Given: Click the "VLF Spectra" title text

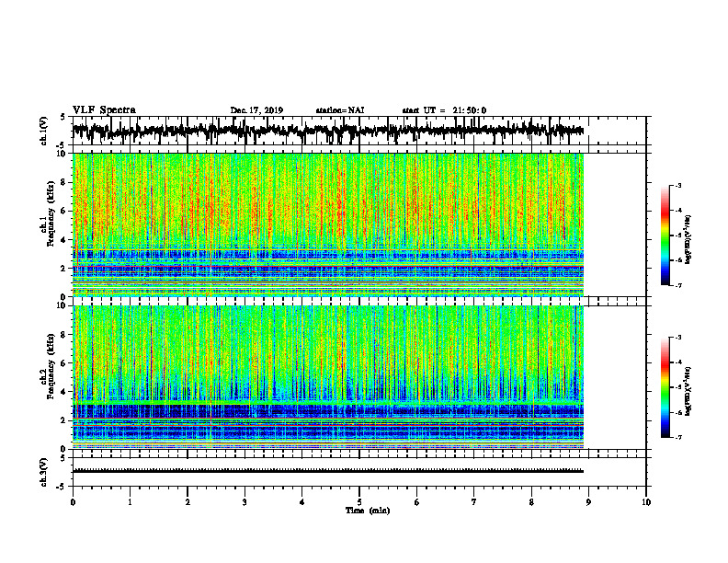Looking at the screenshot, I should (x=104, y=110).
